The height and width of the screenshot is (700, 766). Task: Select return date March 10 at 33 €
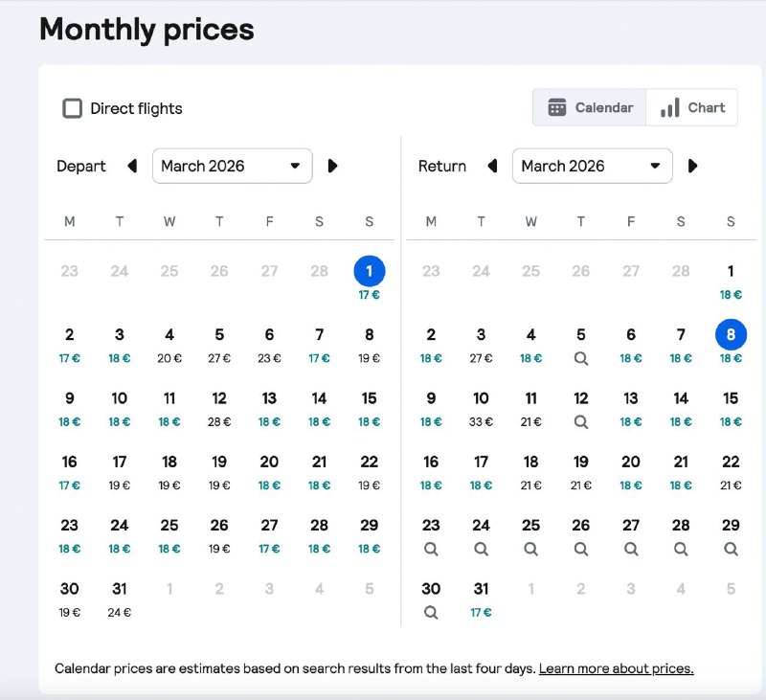coord(481,407)
